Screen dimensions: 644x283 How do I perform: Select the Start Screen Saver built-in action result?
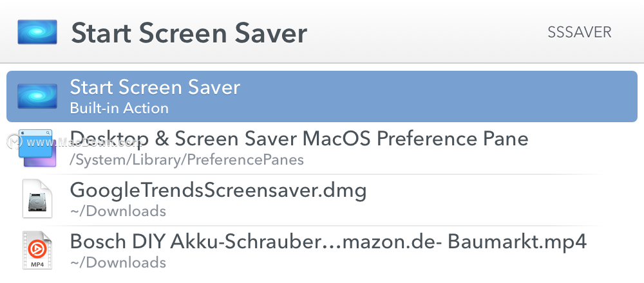point(322,96)
